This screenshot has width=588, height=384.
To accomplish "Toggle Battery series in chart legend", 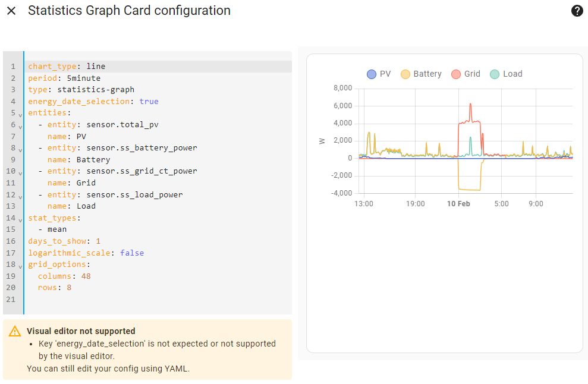I will coord(421,74).
